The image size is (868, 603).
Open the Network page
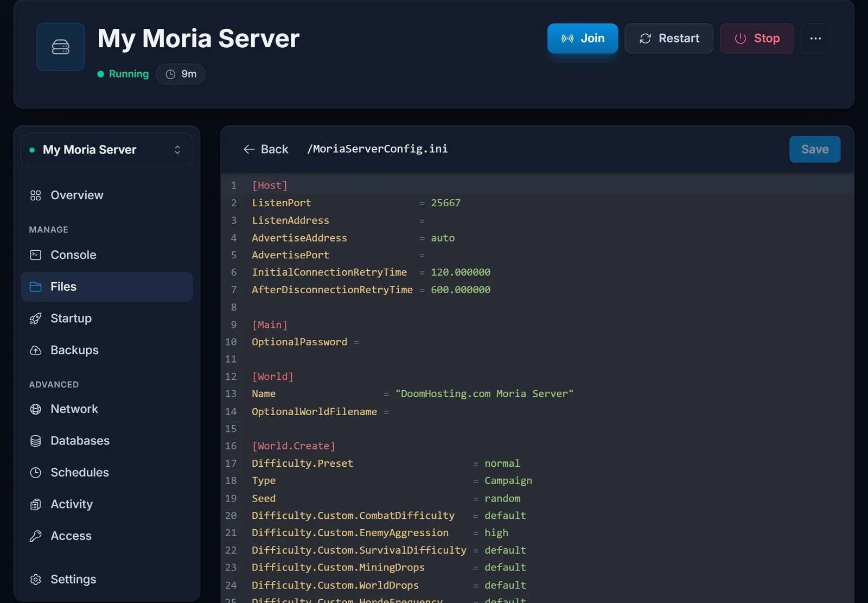pos(107,409)
